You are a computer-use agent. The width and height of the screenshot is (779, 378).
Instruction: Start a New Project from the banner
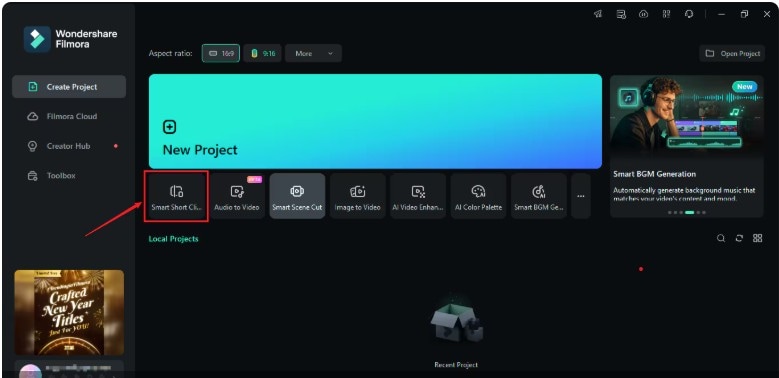pos(375,121)
